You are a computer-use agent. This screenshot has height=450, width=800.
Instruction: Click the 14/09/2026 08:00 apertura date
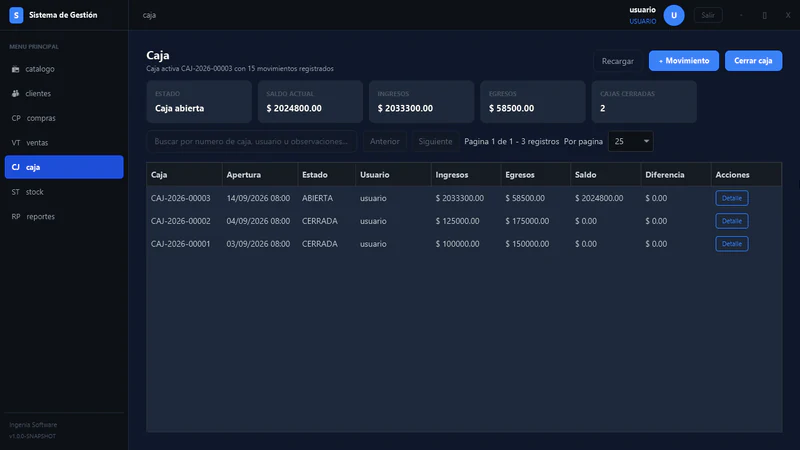tap(258, 198)
